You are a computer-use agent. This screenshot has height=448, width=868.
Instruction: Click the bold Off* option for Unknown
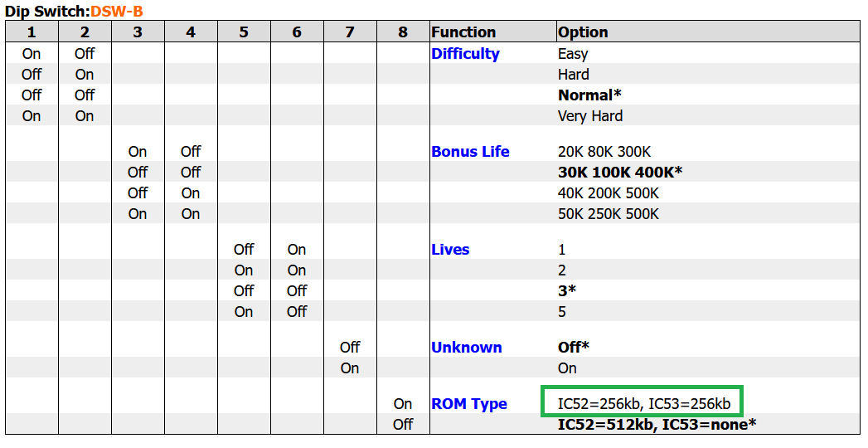pos(574,348)
